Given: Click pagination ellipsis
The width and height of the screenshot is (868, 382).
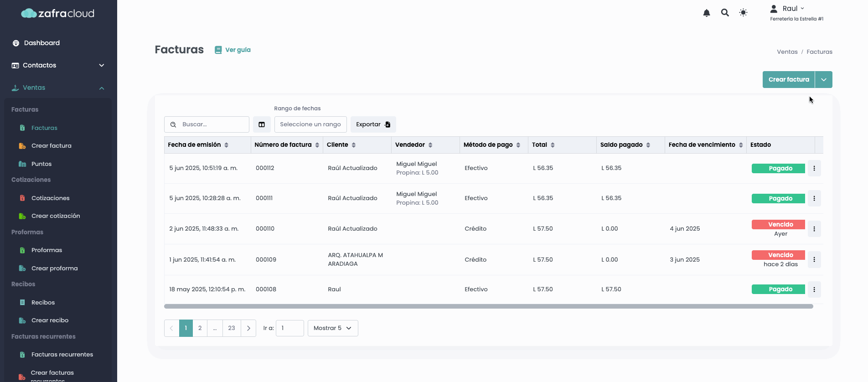Looking at the screenshot, I should [215, 328].
